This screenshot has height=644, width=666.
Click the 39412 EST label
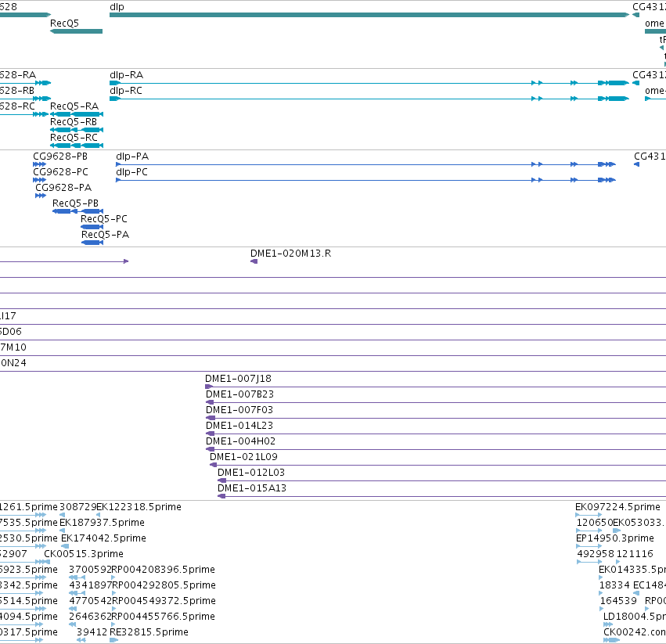(92, 632)
